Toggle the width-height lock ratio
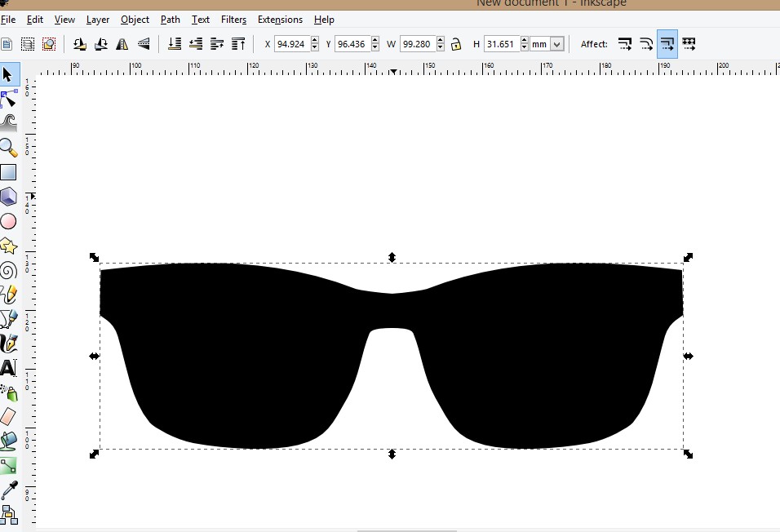Screen dimensions: 780x532 455,43
